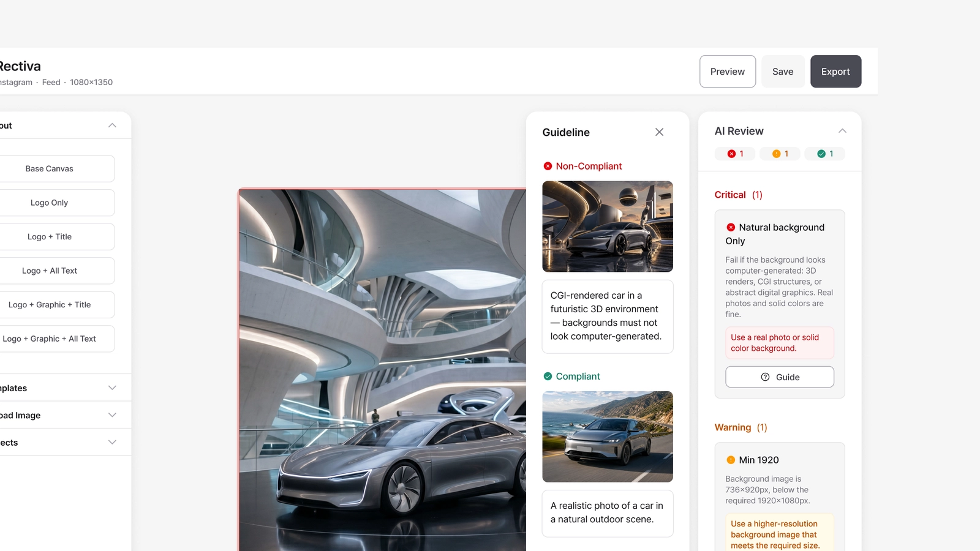Click the Preview button
The height and width of the screenshot is (551, 980).
click(728, 72)
